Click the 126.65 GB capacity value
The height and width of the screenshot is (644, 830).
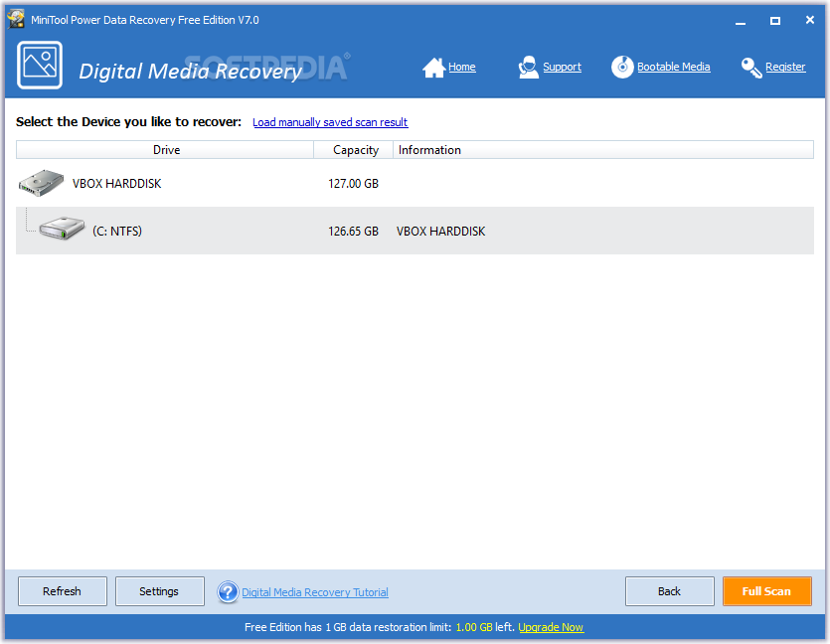pyautogui.click(x=353, y=232)
